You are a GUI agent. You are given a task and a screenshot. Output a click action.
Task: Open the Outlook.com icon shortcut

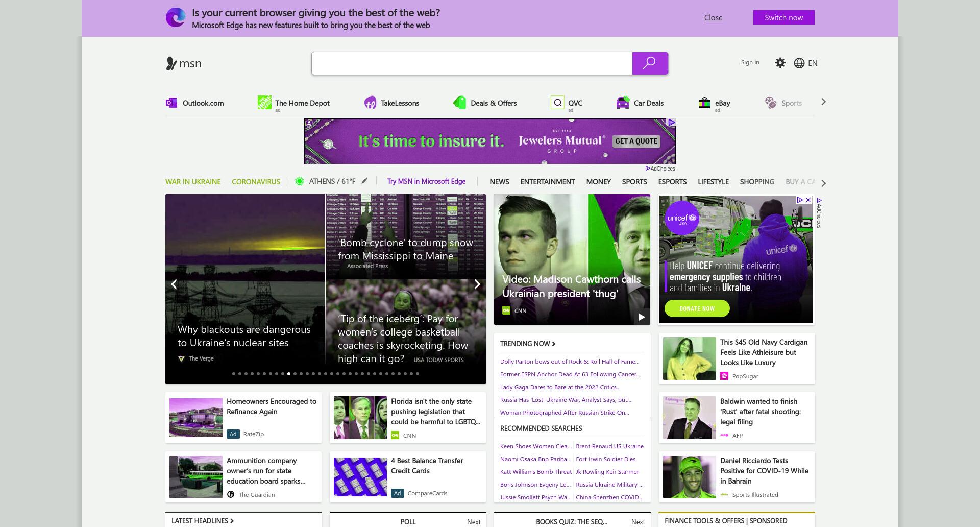click(171, 103)
